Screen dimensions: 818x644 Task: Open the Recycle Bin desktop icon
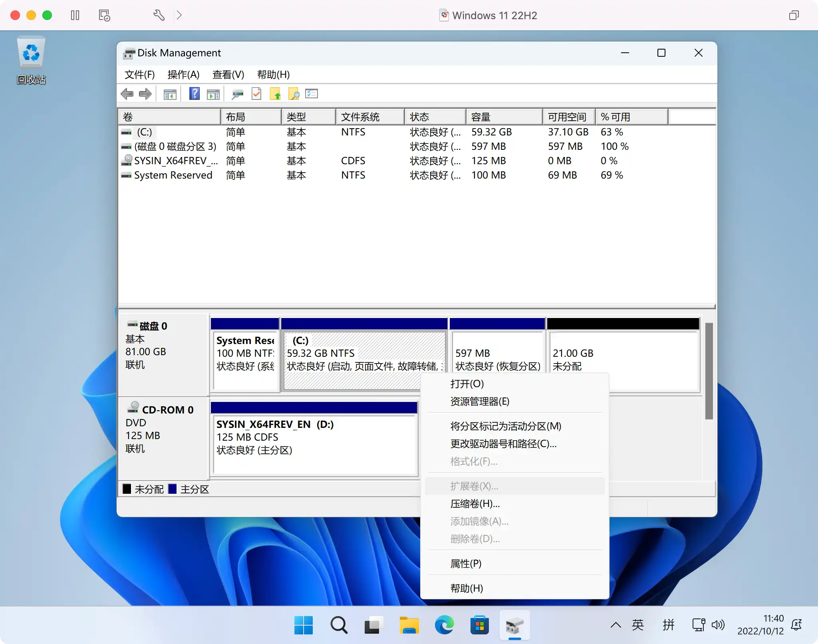(31, 61)
